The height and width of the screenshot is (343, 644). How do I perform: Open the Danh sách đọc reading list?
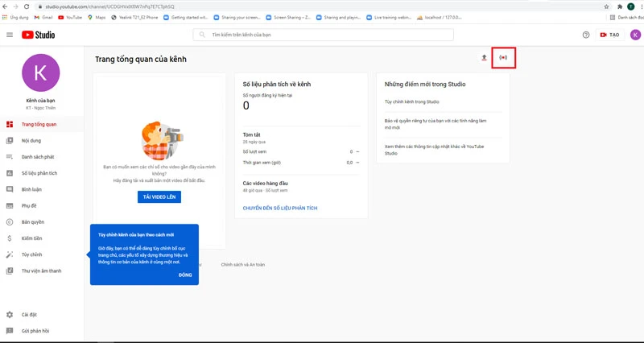click(627, 18)
